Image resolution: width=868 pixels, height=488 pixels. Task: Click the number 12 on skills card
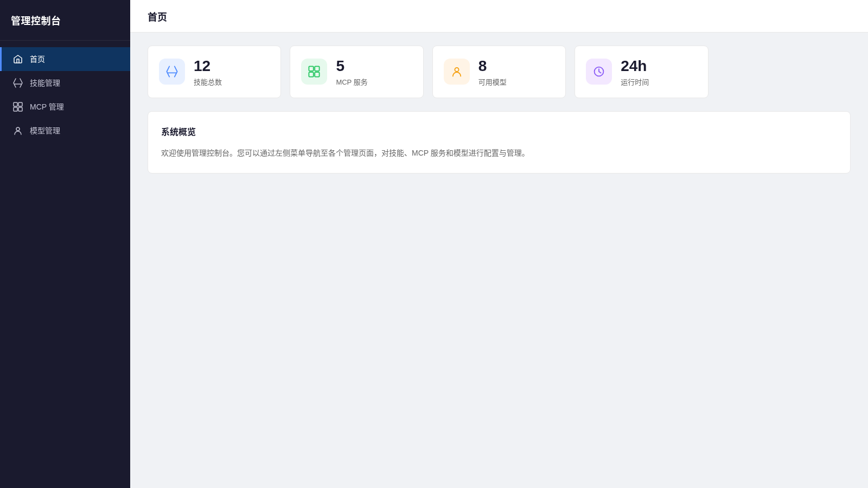coord(202,66)
